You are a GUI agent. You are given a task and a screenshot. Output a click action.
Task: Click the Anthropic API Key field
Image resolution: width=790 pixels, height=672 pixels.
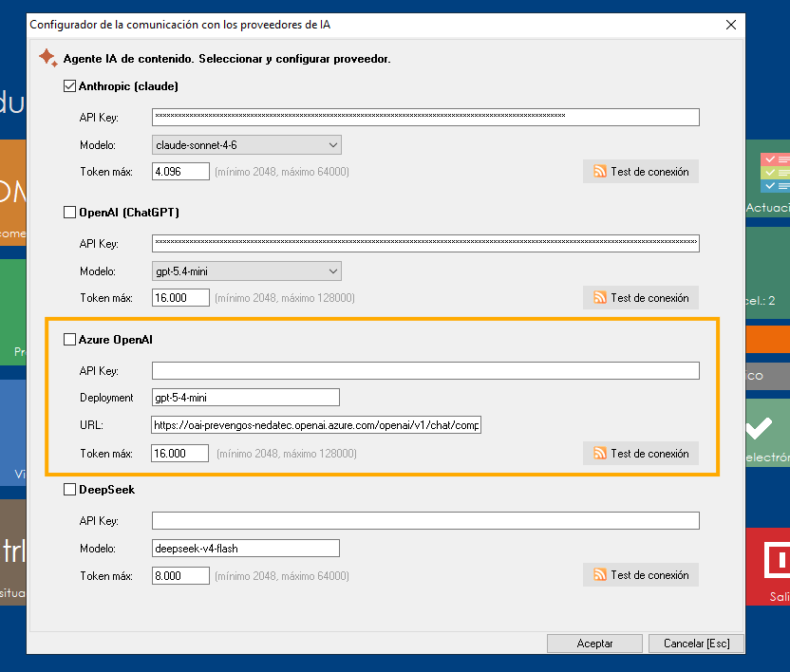(425, 118)
